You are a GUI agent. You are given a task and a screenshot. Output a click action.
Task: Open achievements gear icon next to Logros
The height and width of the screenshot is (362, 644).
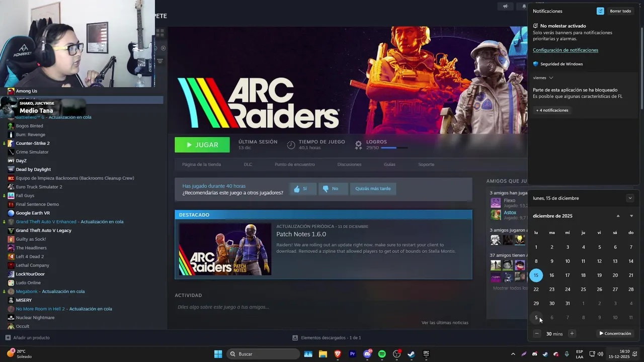pyautogui.click(x=358, y=145)
